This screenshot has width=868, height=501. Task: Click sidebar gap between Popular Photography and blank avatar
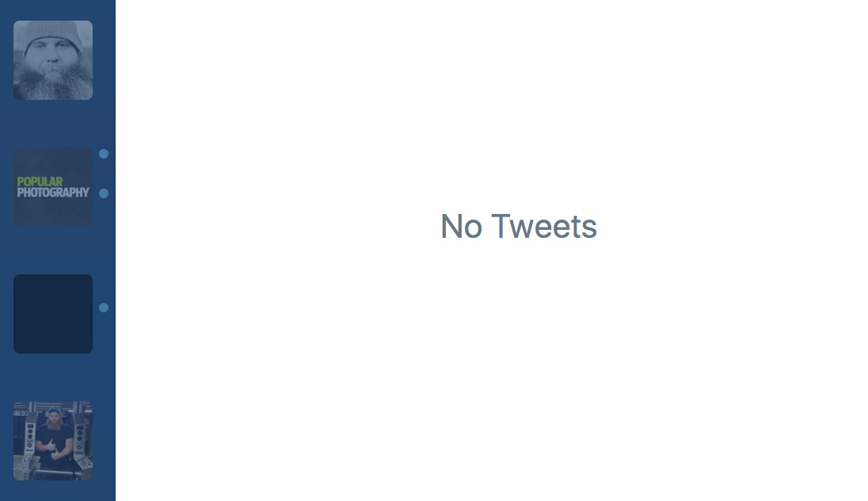click(53, 250)
